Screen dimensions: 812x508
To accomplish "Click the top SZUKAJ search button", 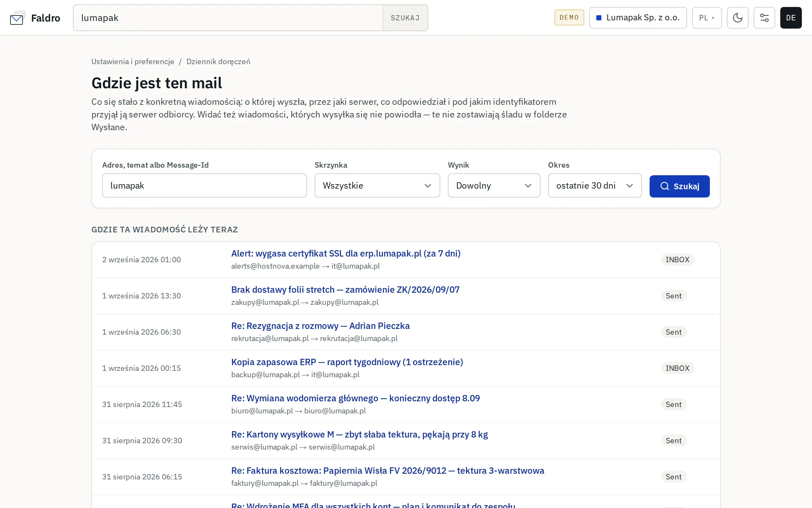I will coord(405,18).
